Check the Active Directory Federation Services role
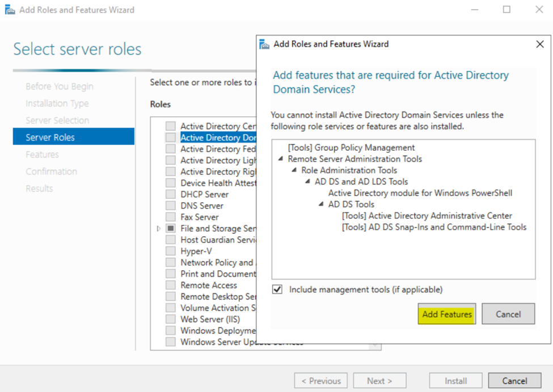The image size is (553, 392). [171, 148]
